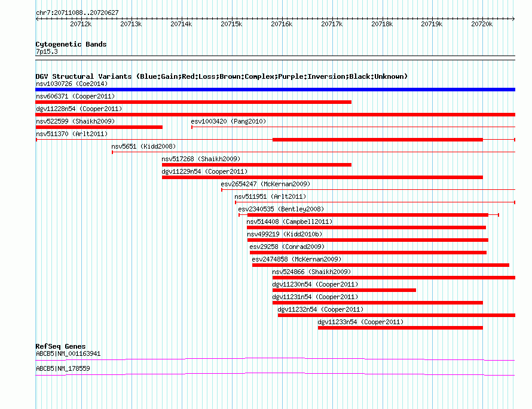Select the dgv11233n54 red loss bar

pos(400,328)
